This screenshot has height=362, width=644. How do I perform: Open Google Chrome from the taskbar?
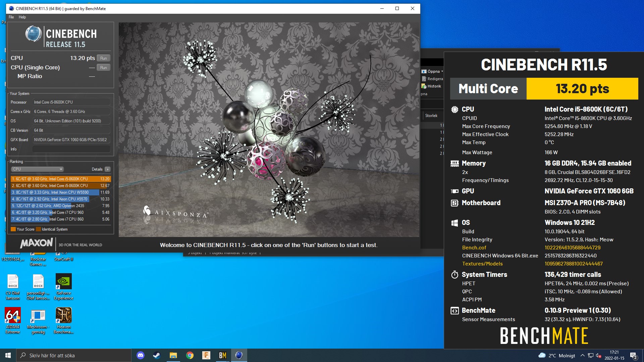[x=190, y=355]
